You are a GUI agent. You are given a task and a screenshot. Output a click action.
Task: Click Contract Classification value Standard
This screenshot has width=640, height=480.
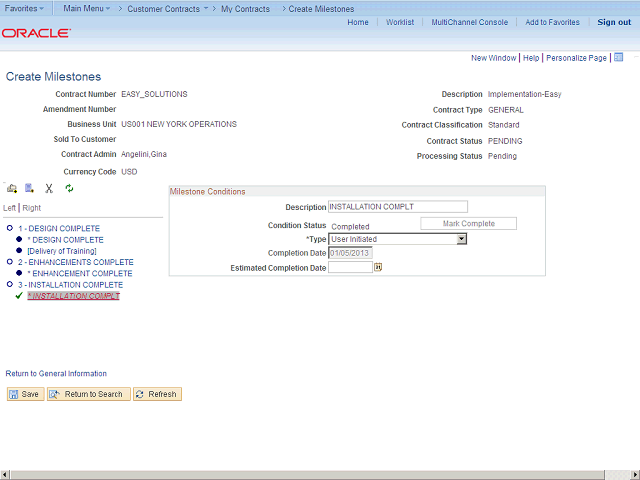pyautogui.click(x=504, y=125)
